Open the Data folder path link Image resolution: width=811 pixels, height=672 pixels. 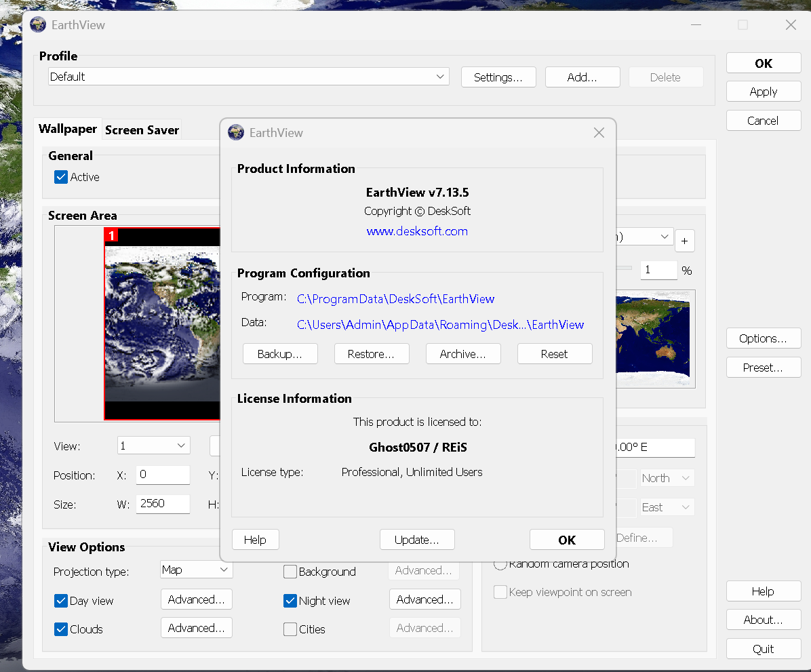click(x=440, y=325)
